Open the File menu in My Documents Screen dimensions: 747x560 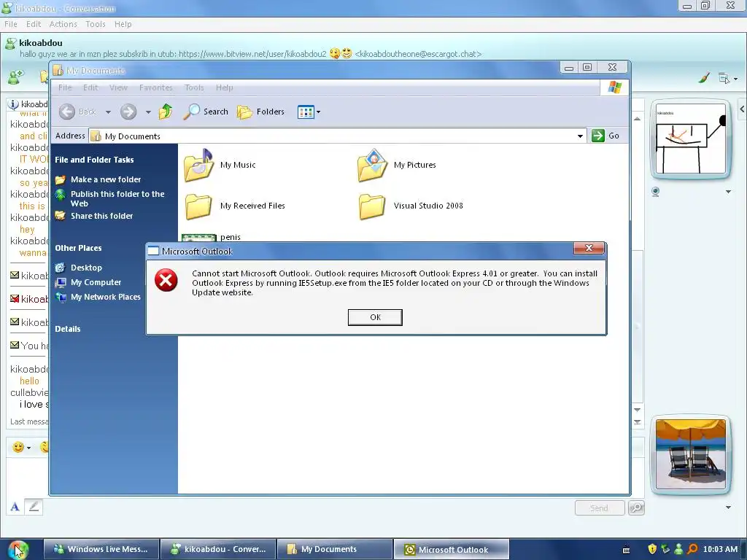[65, 87]
